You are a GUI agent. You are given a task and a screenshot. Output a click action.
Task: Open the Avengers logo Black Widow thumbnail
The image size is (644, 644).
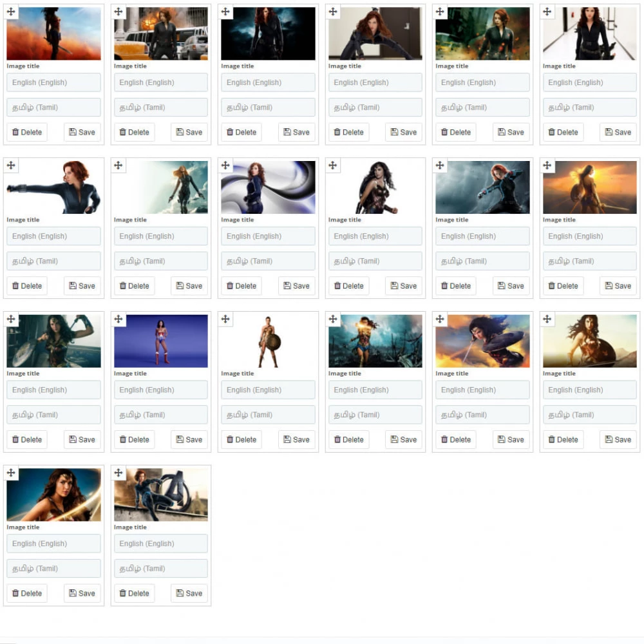(x=161, y=495)
